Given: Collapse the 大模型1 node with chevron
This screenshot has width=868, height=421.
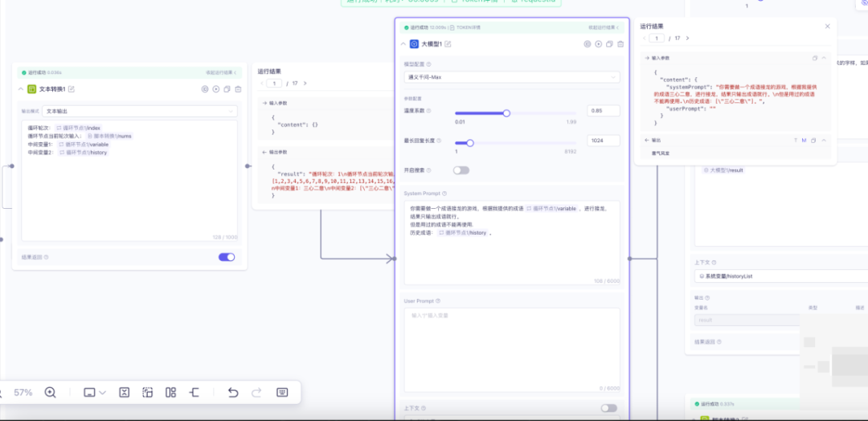Looking at the screenshot, I should [x=403, y=43].
